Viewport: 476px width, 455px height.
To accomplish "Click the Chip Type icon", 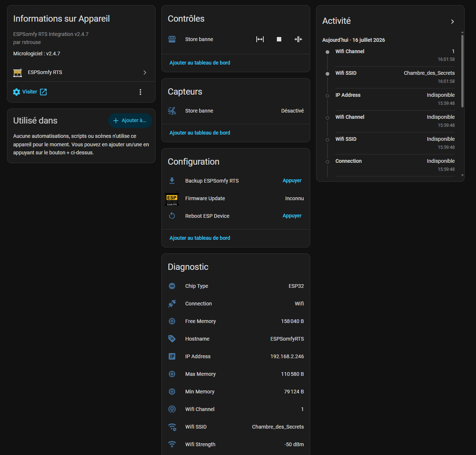I will click(x=172, y=286).
